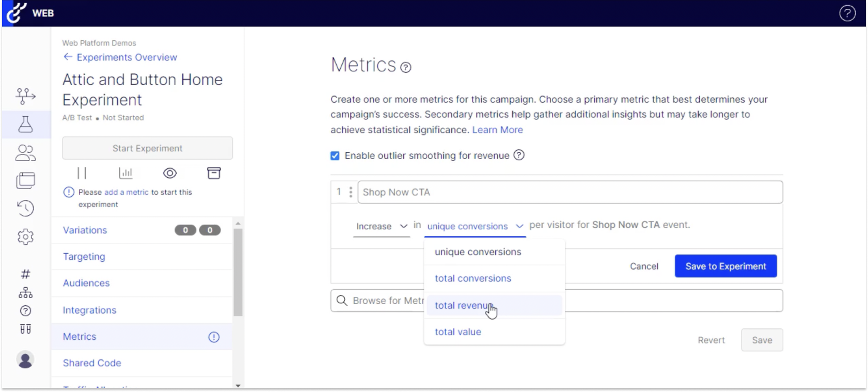
Task: Choose total value option
Action: point(494,332)
